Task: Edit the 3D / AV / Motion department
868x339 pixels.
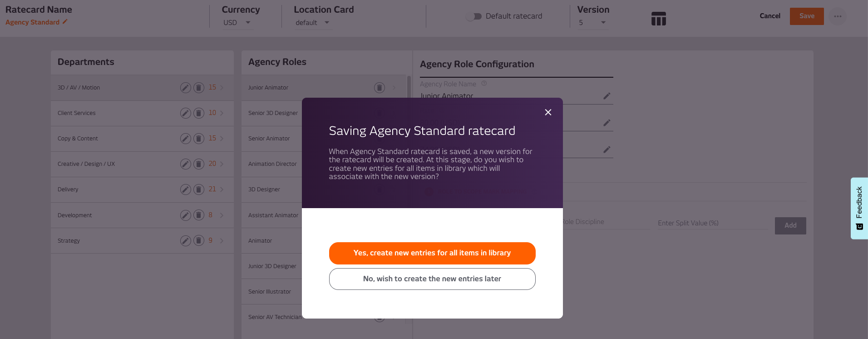Action: [185, 88]
